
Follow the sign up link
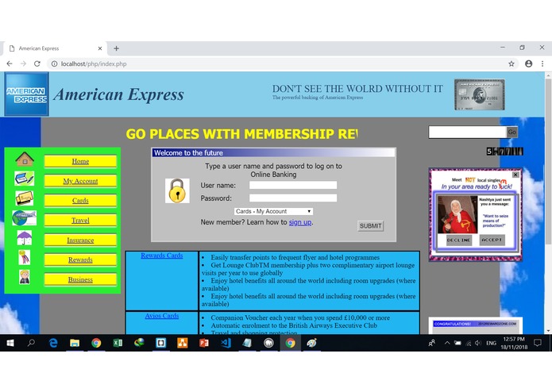pos(300,222)
